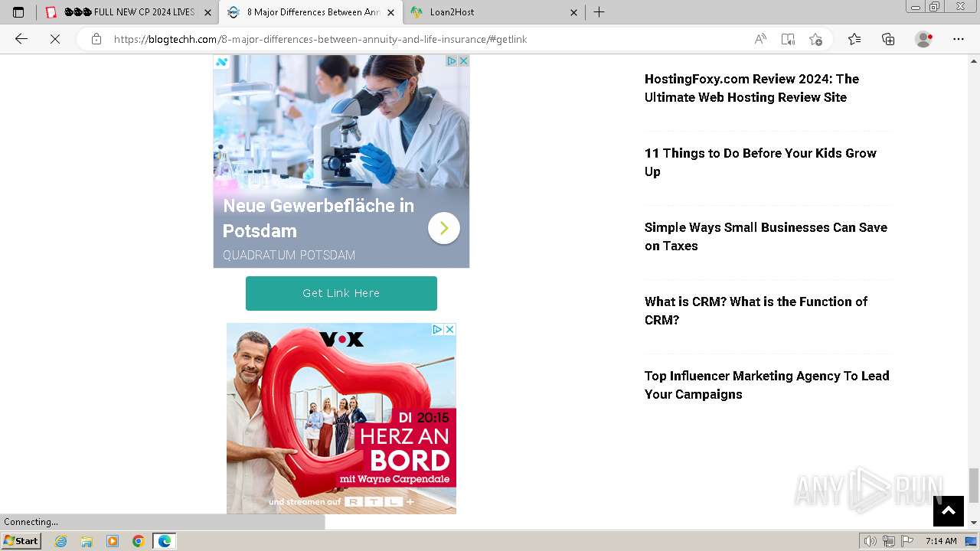Open What is CRM article

pos(756,311)
